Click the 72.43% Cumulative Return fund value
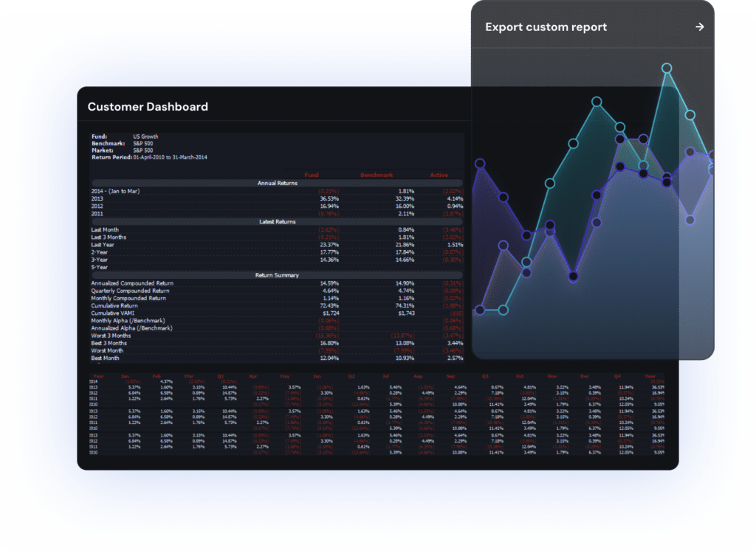Screen dimensions: 756x551 329,305
